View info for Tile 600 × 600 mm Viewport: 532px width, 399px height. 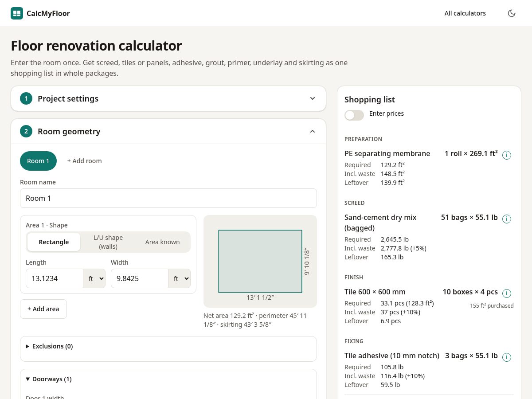507,293
